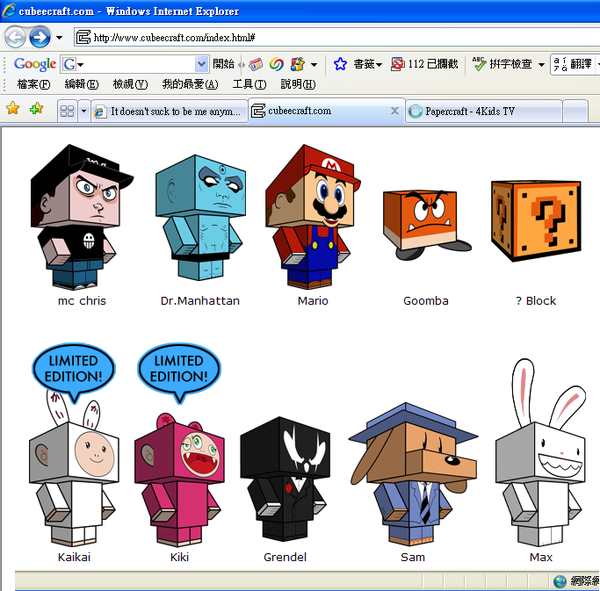Screen dimensions: 600x591
Task: Expand dropdown arrow beside puzzle icon
Action: coord(314,64)
